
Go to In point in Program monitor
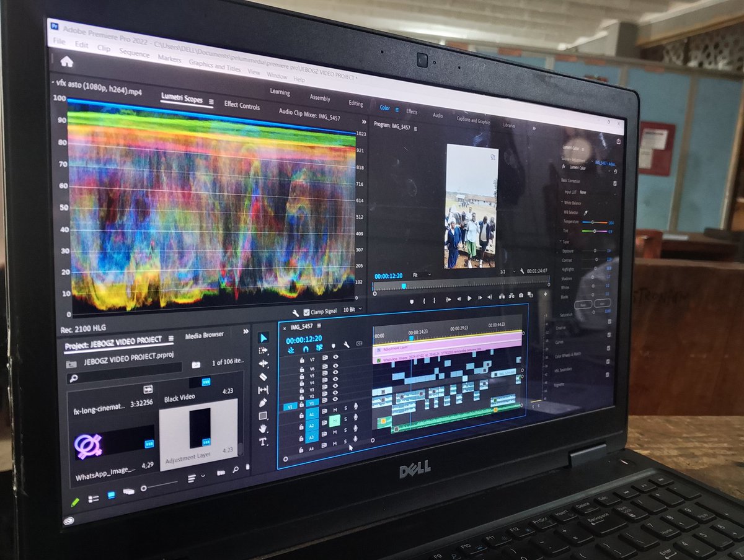point(448,299)
